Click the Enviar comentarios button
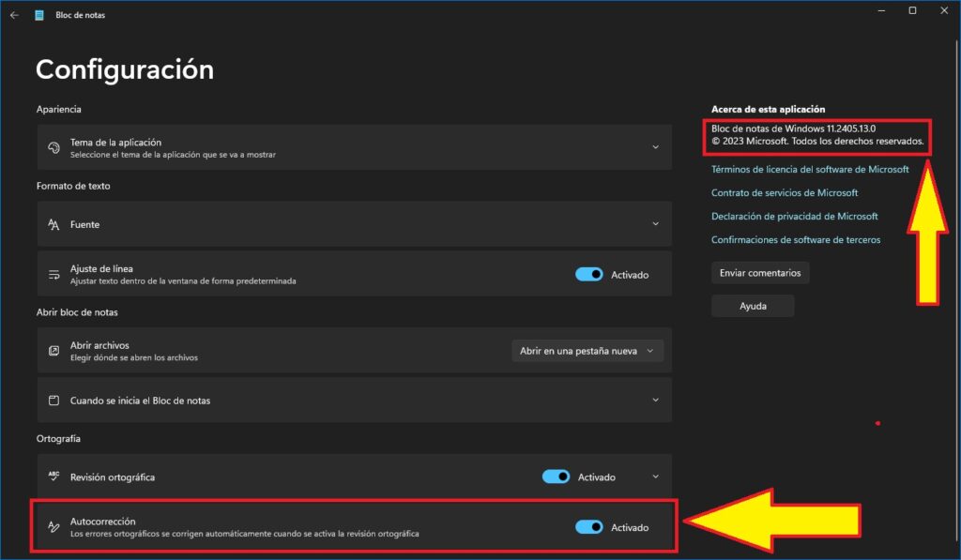The width and height of the screenshot is (961, 560). pyautogui.click(x=760, y=273)
